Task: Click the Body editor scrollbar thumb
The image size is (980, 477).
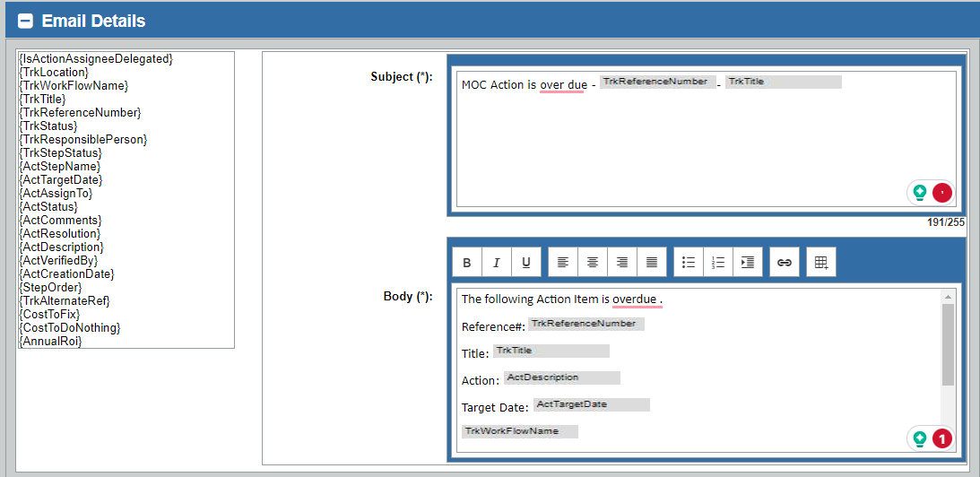Action: pos(948,344)
